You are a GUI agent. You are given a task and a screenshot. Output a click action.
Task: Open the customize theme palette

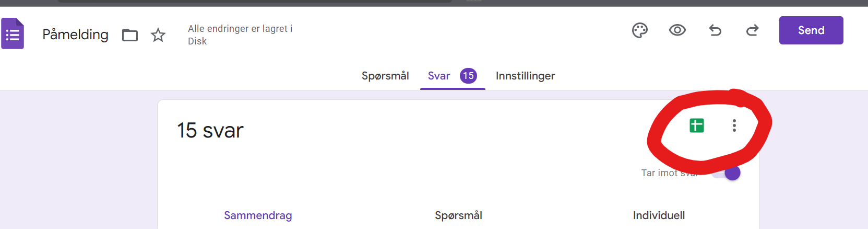(x=640, y=30)
